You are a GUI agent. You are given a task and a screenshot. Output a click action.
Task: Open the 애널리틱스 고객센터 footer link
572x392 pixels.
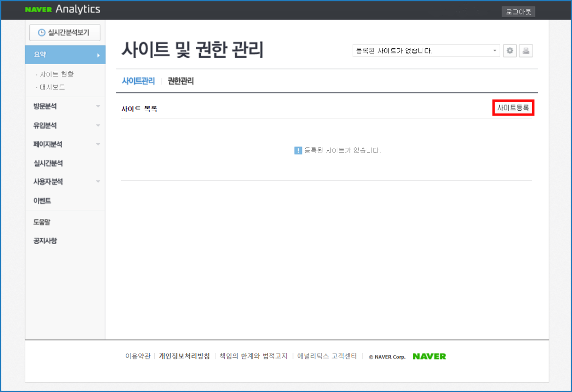coord(327,356)
